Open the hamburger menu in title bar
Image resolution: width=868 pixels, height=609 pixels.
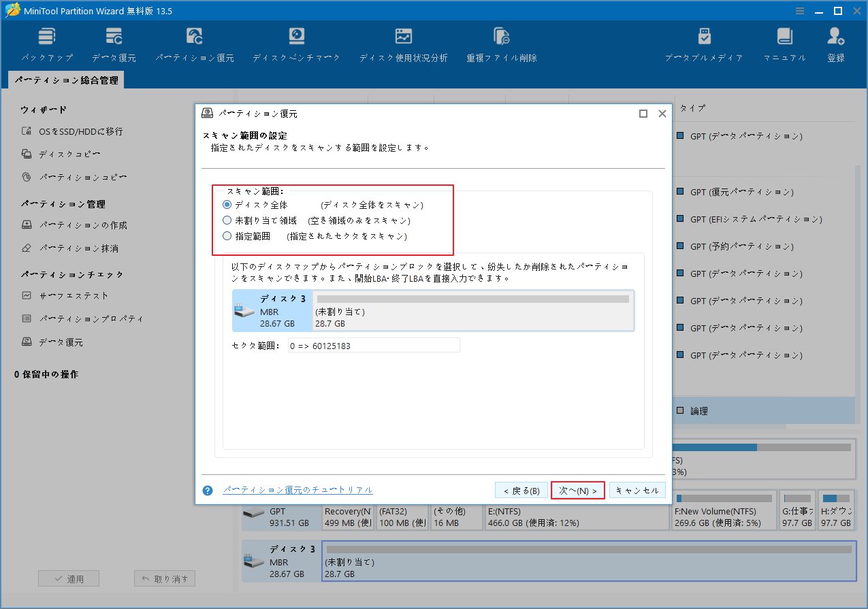point(799,10)
